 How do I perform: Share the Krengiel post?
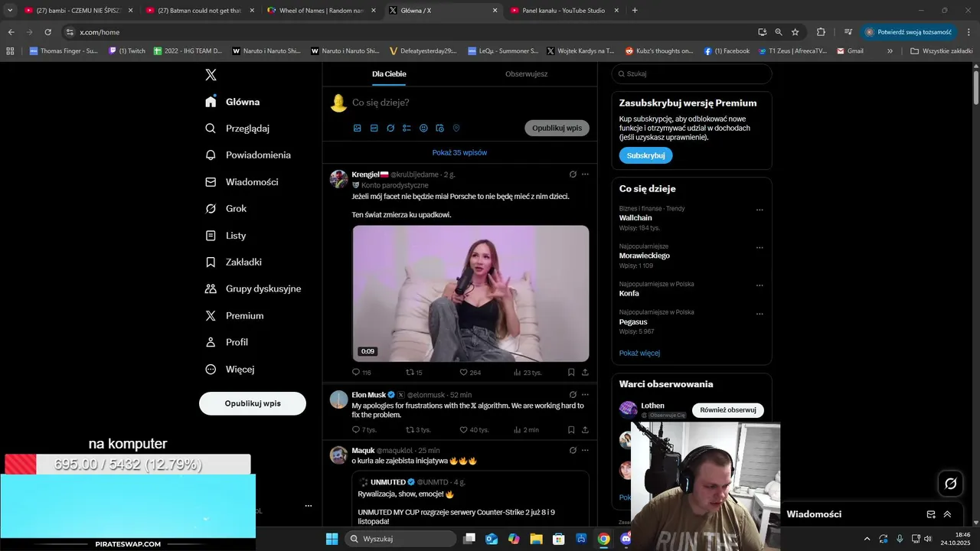point(585,373)
